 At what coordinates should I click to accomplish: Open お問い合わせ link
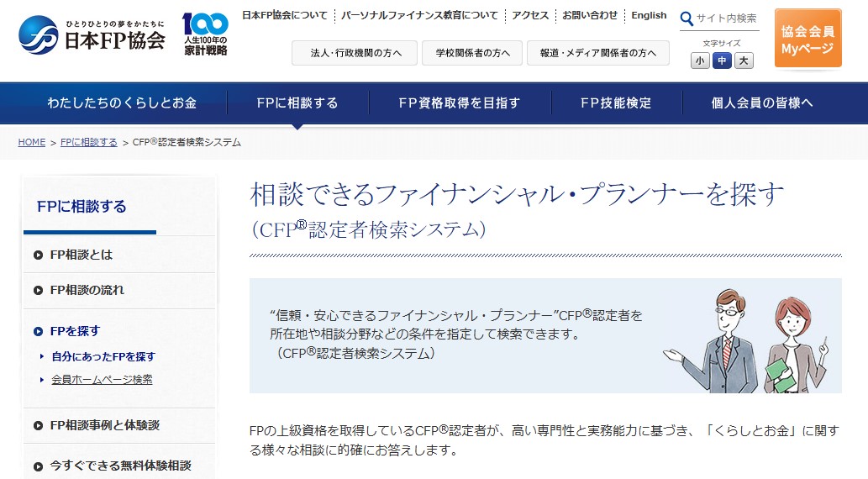click(x=590, y=15)
